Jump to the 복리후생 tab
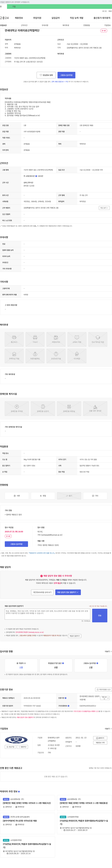The image size is (112, 868). (x=66, y=25)
